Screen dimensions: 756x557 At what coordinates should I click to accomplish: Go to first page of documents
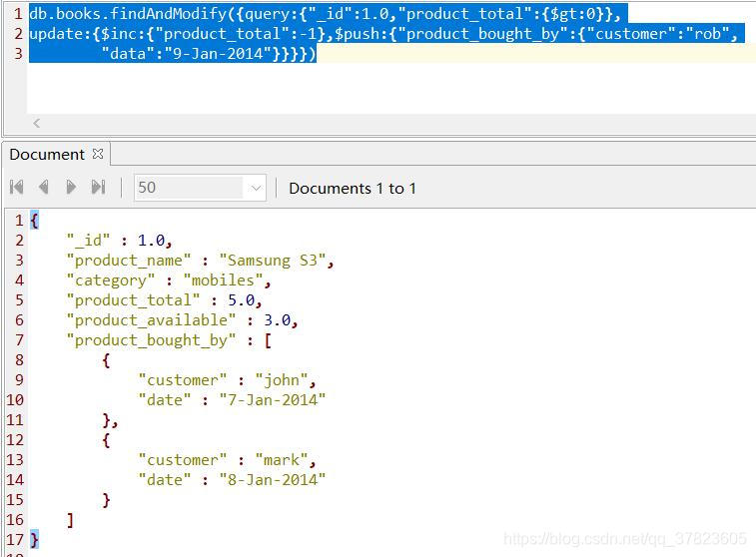pyautogui.click(x=16, y=187)
